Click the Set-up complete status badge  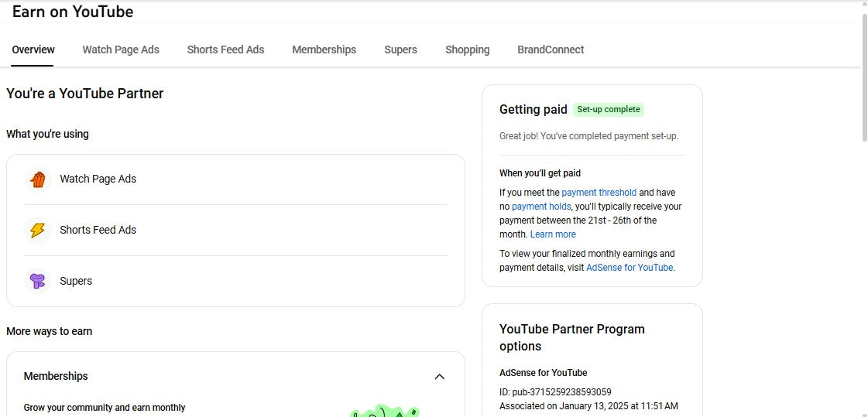tap(609, 110)
